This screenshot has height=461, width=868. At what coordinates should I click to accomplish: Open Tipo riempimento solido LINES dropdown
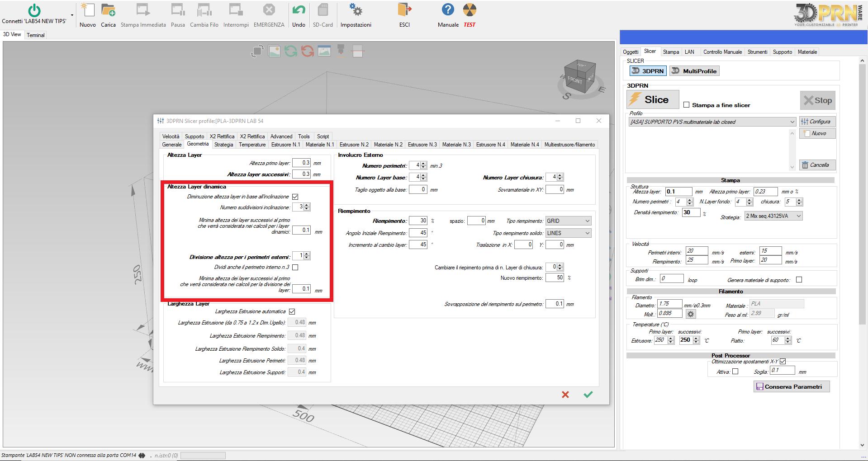[569, 233]
